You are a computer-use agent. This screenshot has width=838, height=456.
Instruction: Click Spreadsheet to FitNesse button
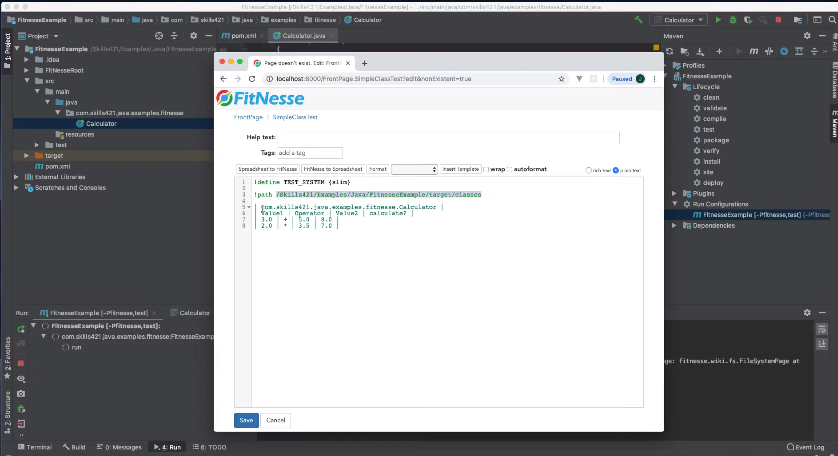(x=267, y=169)
